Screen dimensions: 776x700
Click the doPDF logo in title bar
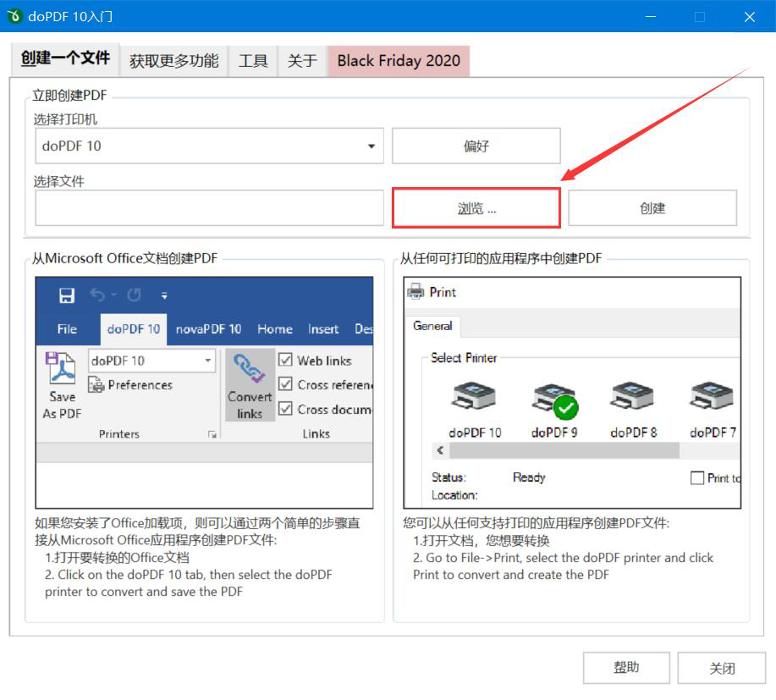[14, 16]
